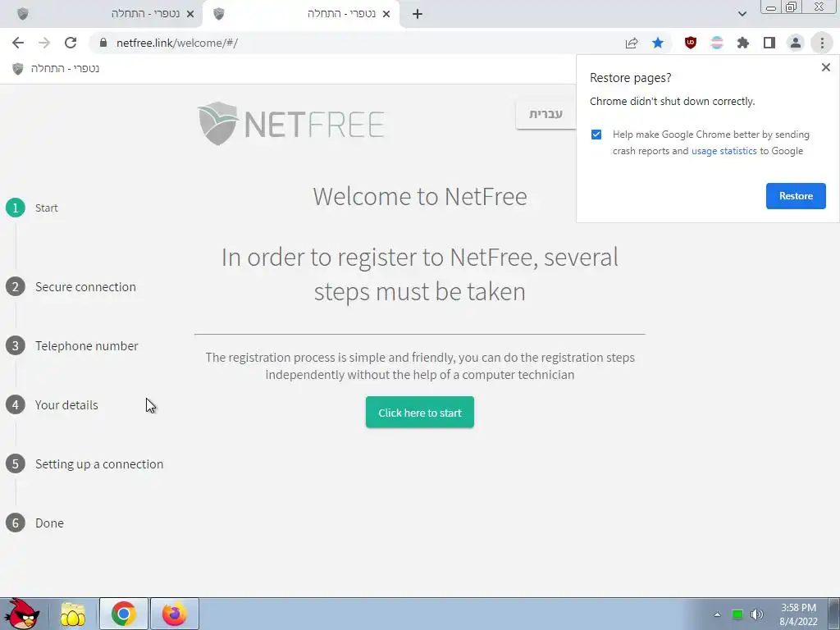Image resolution: width=840 pixels, height=630 pixels.
Task: Click the share page icon in address bar
Action: 632,43
